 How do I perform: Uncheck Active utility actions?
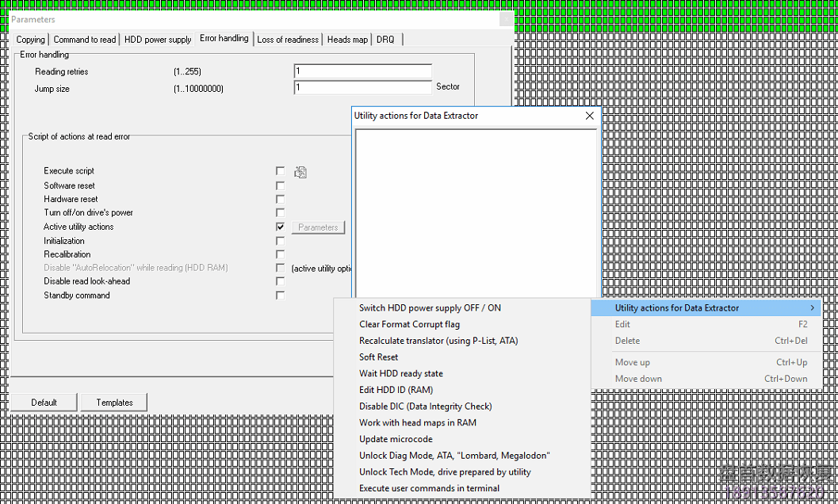pyautogui.click(x=280, y=226)
